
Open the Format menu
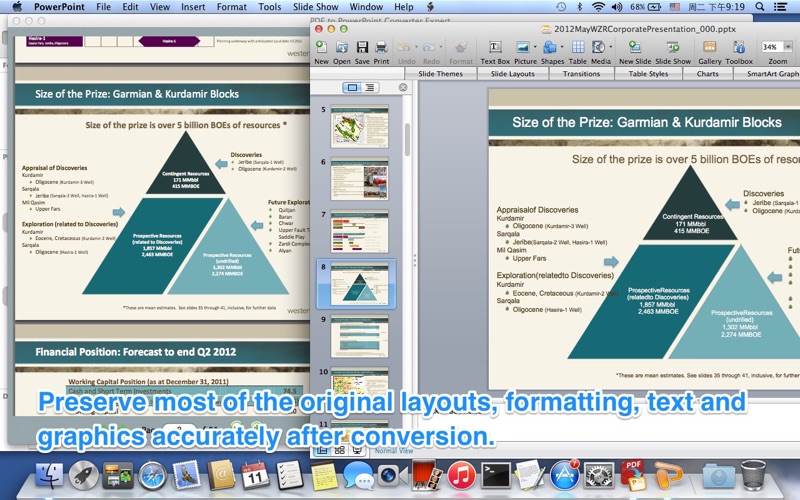pyautogui.click(x=232, y=7)
